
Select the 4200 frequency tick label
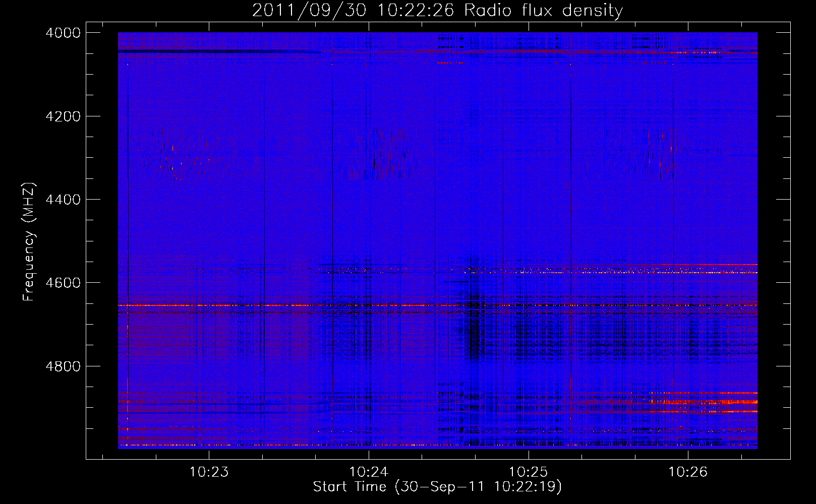click(x=63, y=116)
